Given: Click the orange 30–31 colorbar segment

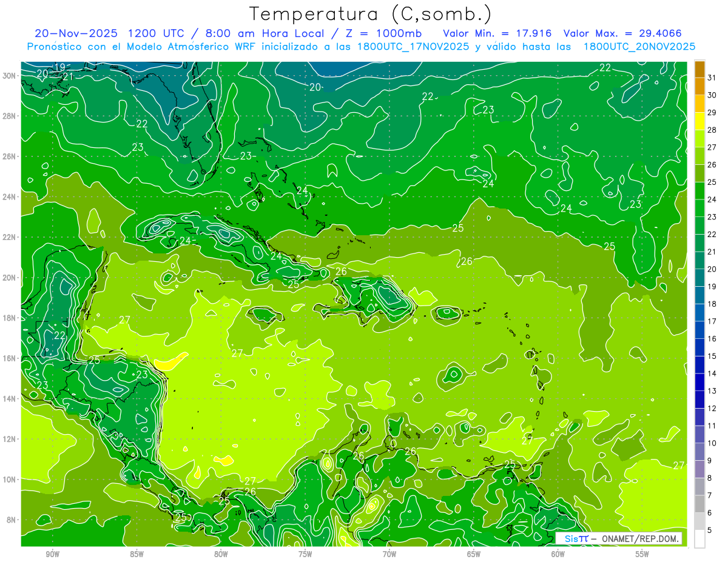Looking at the screenshot, I should [x=699, y=86].
